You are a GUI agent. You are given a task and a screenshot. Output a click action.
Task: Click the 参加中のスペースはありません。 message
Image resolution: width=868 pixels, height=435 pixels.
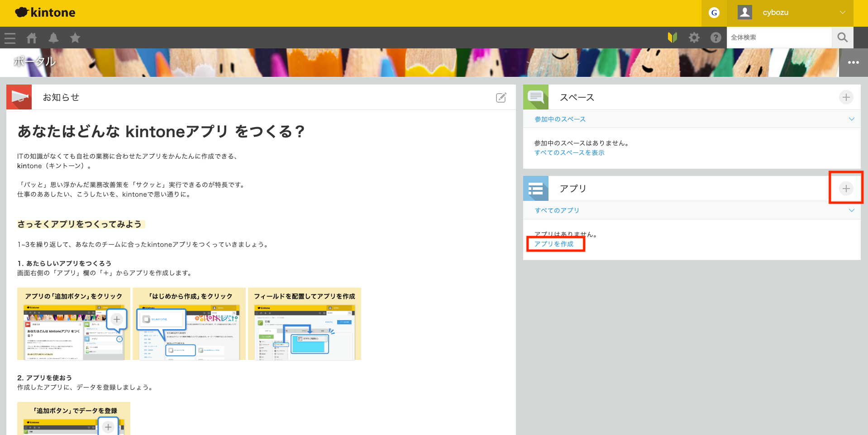click(x=582, y=143)
